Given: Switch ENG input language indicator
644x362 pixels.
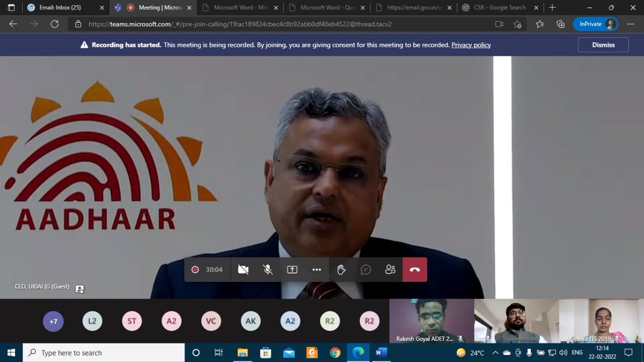Looking at the screenshot, I should (577, 353).
